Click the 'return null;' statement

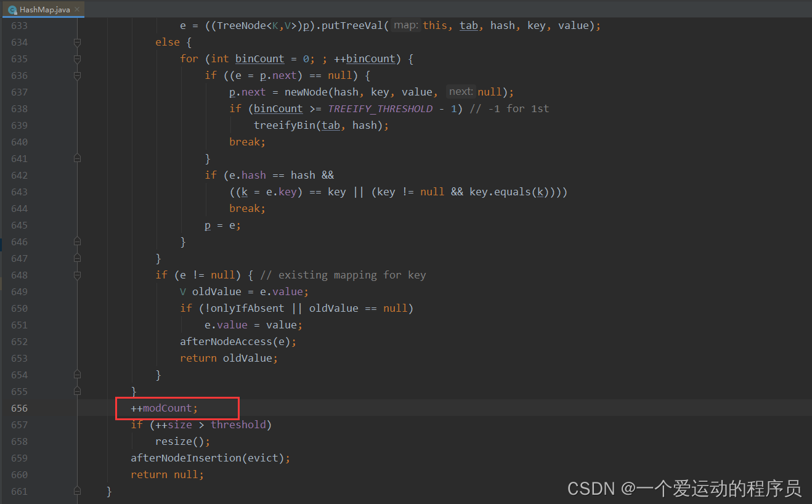[x=167, y=474]
